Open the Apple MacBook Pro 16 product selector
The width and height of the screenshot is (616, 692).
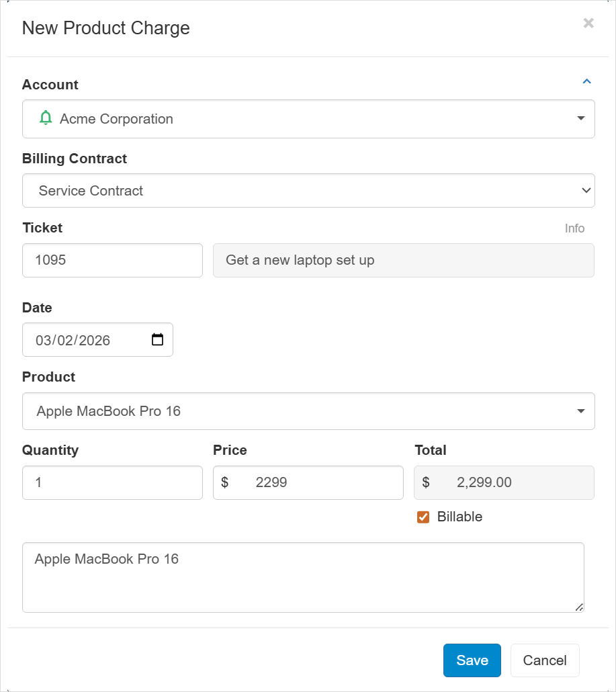pyautogui.click(x=308, y=410)
